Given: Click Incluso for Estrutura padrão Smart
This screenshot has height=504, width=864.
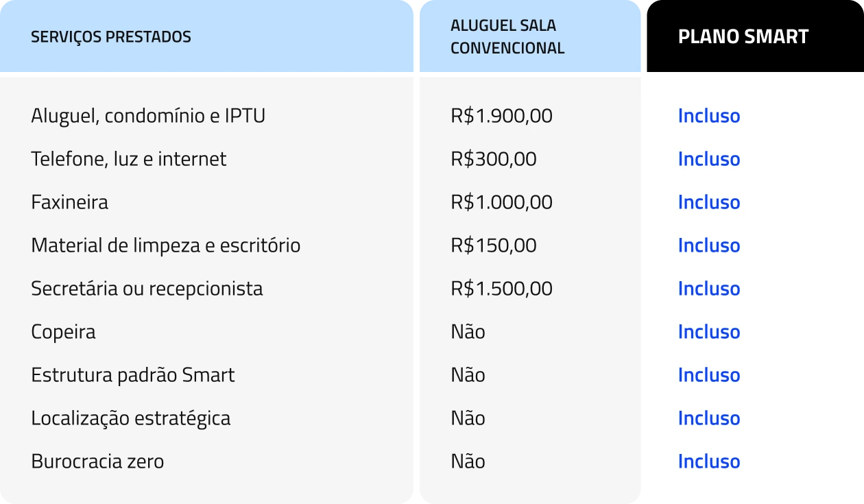Looking at the screenshot, I should coord(709,375).
